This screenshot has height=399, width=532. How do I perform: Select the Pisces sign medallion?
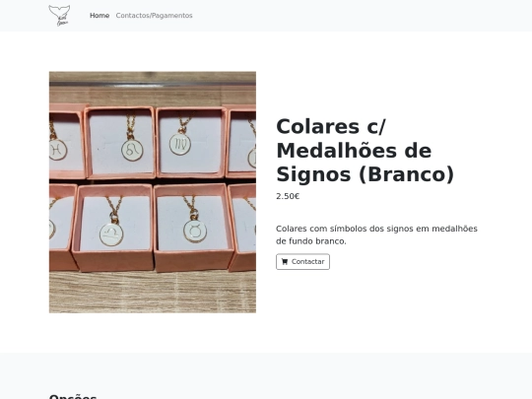coord(58,150)
